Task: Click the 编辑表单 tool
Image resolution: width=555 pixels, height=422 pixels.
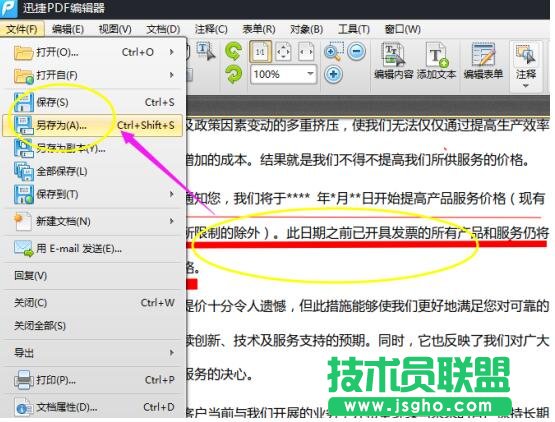Action: tap(483, 61)
